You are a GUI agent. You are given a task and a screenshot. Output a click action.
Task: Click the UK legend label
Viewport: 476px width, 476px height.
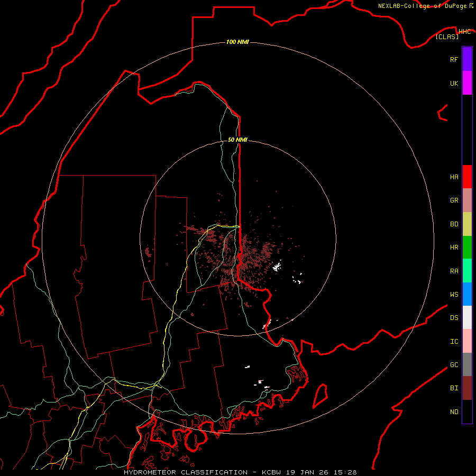454,83
